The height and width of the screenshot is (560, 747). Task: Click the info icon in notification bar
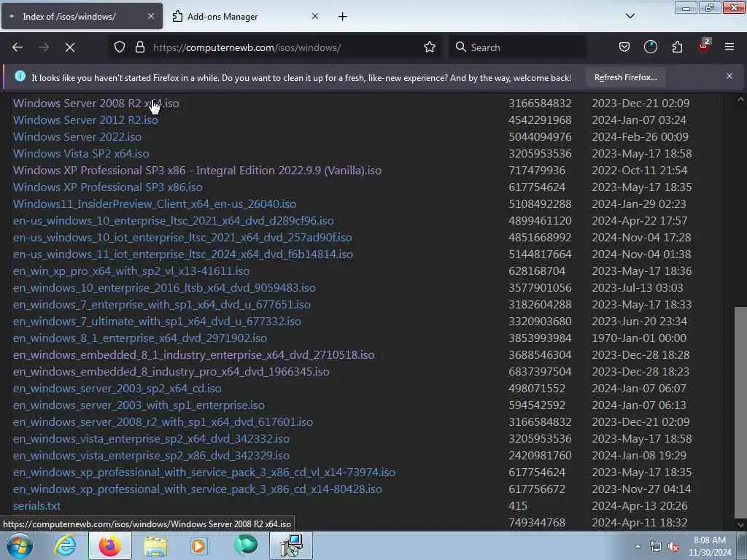click(x=20, y=76)
